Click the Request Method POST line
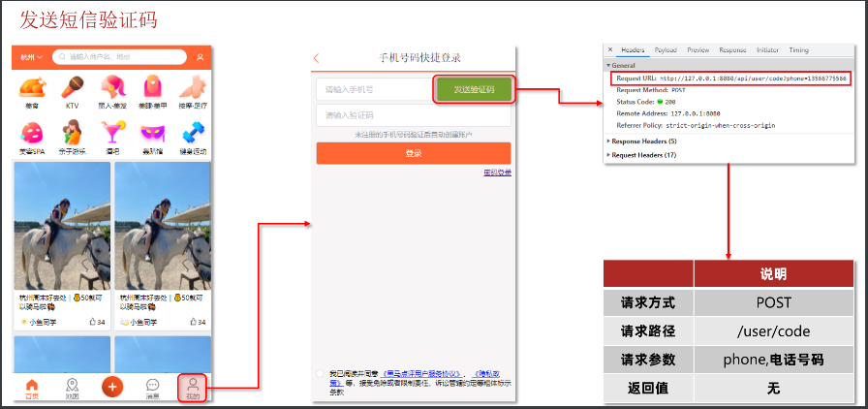The width and height of the screenshot is (868, 409). (x=650, y=90)
